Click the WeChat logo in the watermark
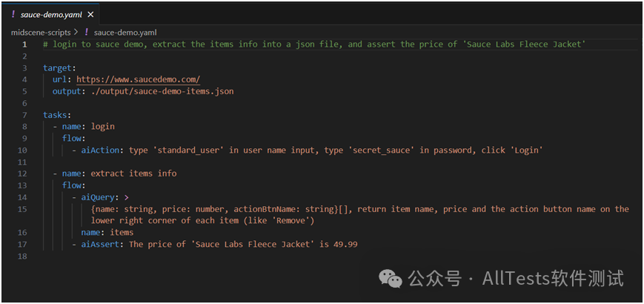Viewport: 644px width, 304px height. pos(390,279)
